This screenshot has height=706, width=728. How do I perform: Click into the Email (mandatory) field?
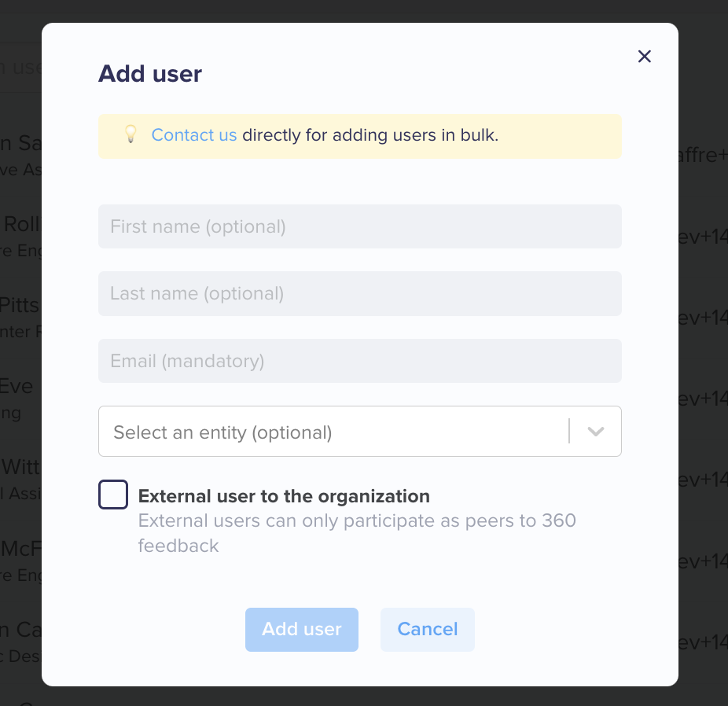[x=360, y=361]
